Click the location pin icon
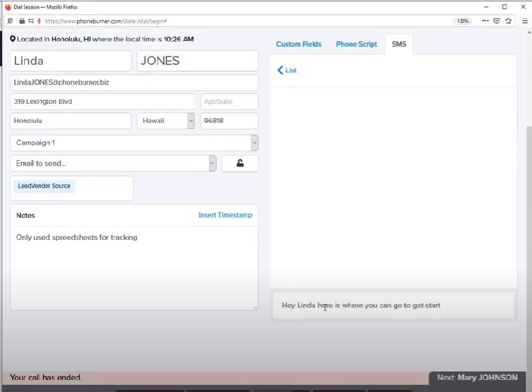The height and width of the screenshot is (392, 532). coord(13,39)
